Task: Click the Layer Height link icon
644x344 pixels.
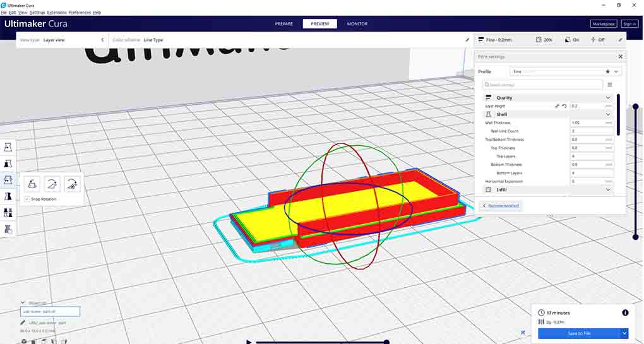Action: tap(558, 106)
